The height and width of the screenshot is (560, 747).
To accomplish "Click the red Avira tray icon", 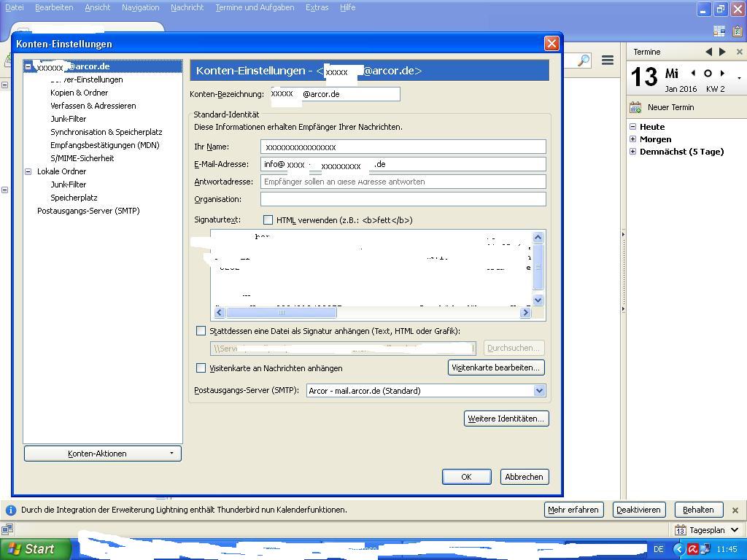I will 693,550.
